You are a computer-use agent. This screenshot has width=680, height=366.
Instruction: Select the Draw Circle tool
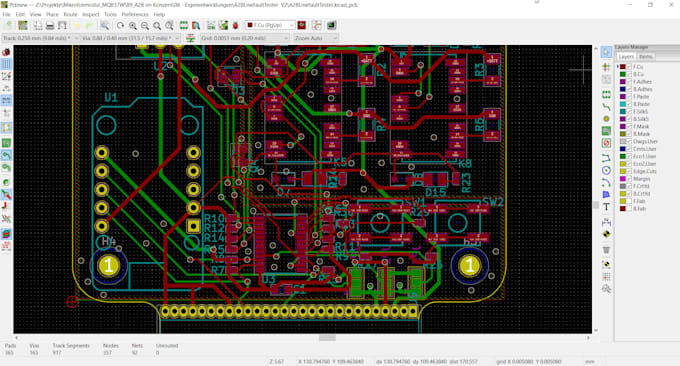[606, 170]
